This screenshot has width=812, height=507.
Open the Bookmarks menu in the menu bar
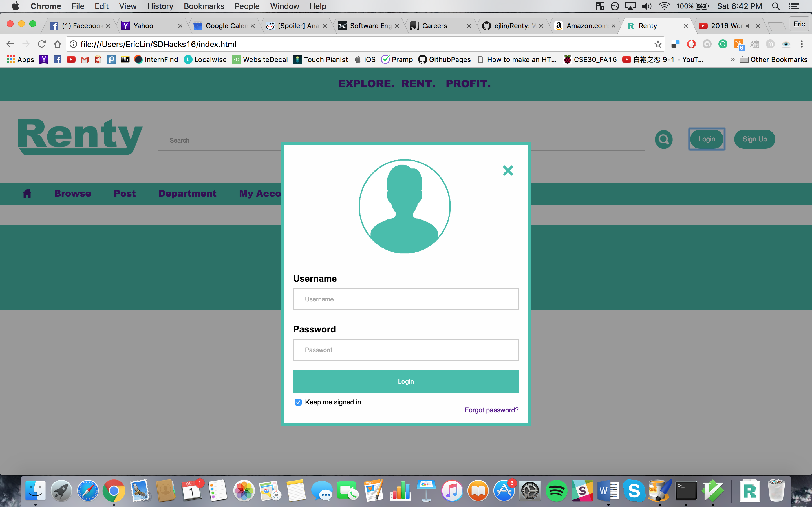[204, 6]
